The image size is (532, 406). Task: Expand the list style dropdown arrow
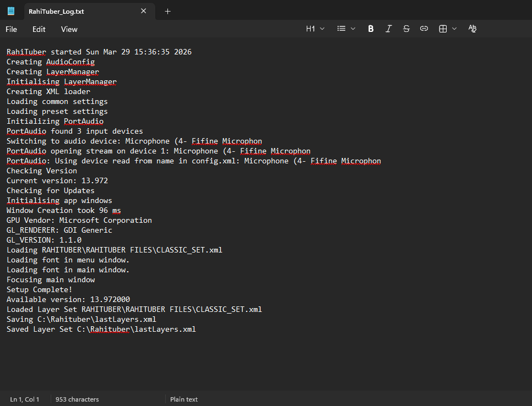point(353,29)
